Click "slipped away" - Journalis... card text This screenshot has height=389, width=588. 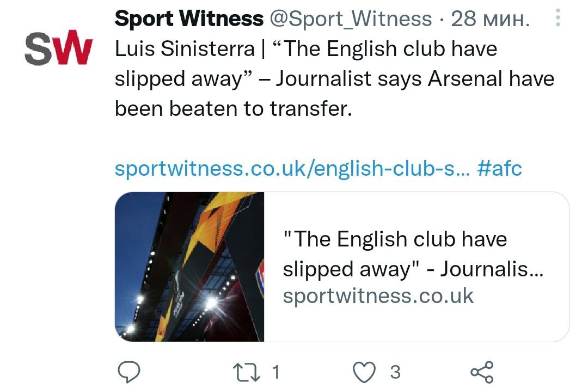[x=412, y=269]
